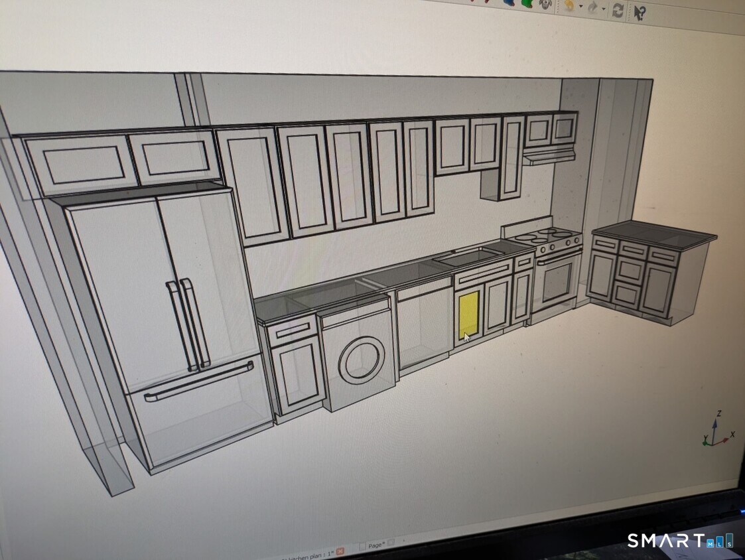
Task: Click the Redo arrow icon
Action: tap(592, 8)
